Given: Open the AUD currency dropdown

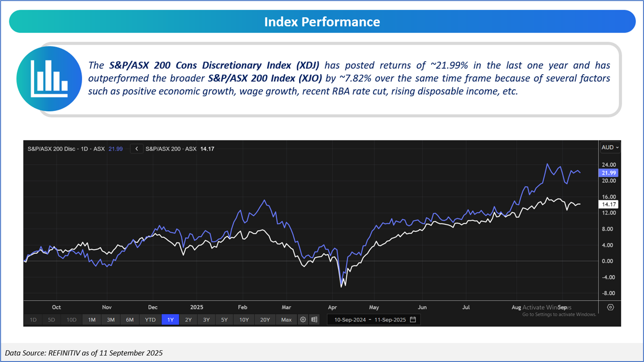Looking at the screenshot, I should [x=610, y=147].
